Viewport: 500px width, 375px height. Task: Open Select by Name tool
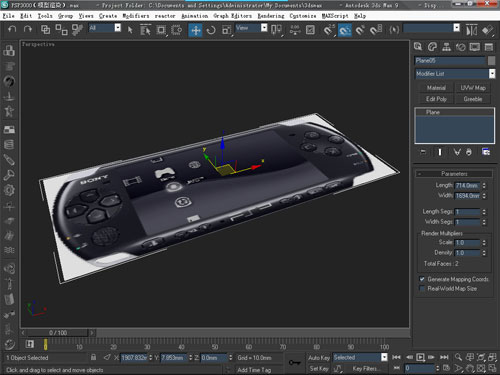tap(145, 30)
